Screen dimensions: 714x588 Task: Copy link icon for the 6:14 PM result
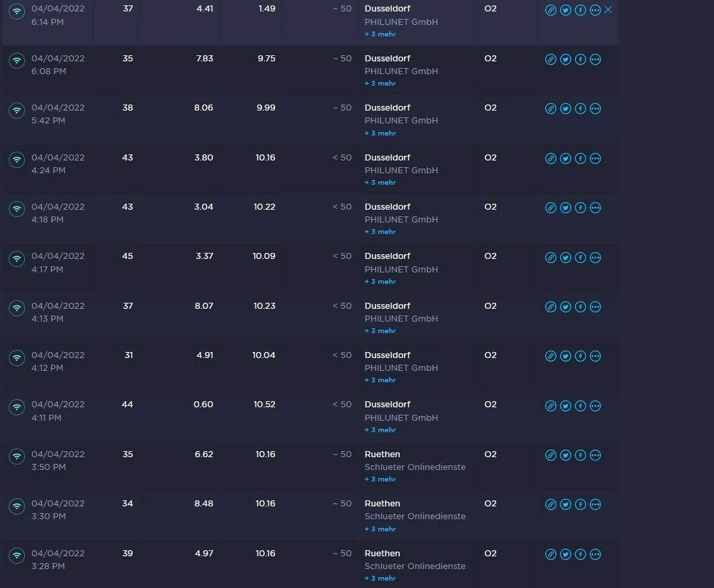point(551,10)
